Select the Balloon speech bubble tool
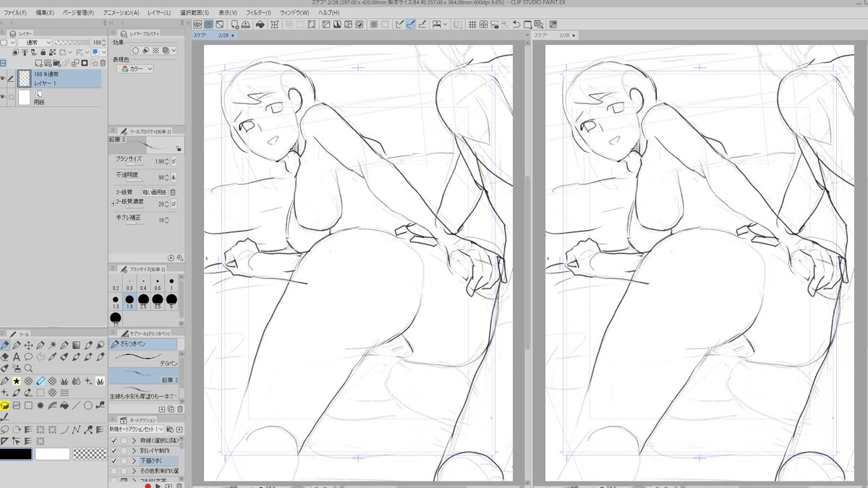 click(28, 356)
